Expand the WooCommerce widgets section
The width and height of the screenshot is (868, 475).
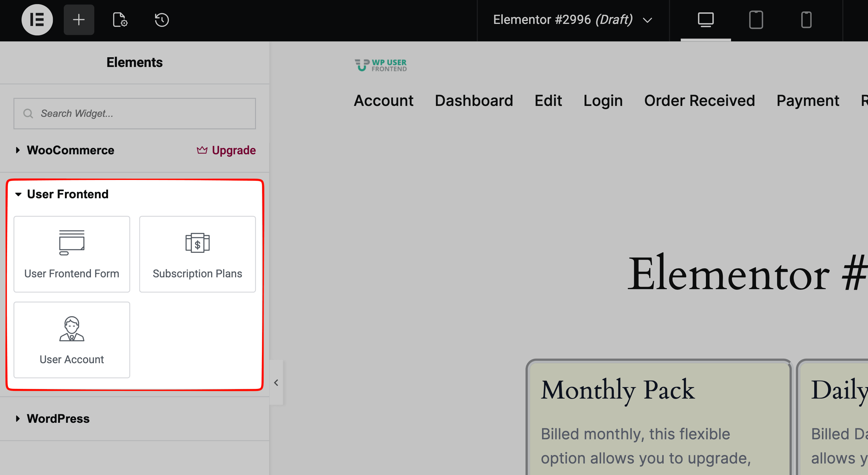[x=71, y=150]
